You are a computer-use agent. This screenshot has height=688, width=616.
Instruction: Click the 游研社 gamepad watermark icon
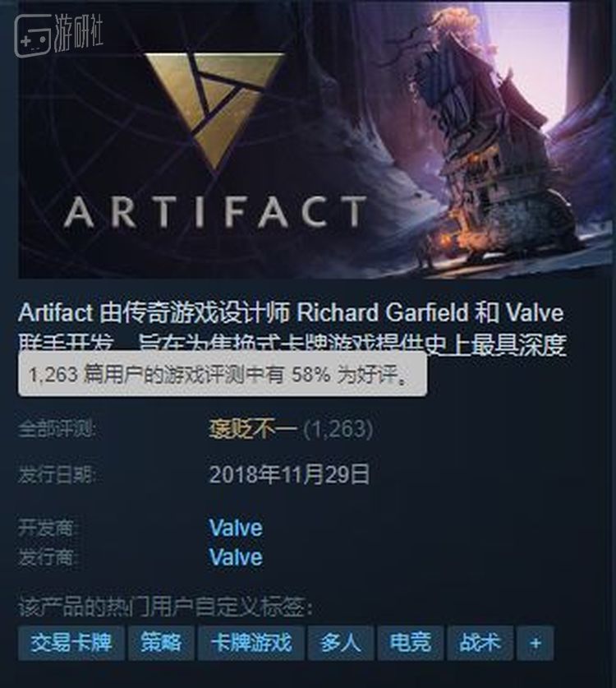(x=33, y=36)
